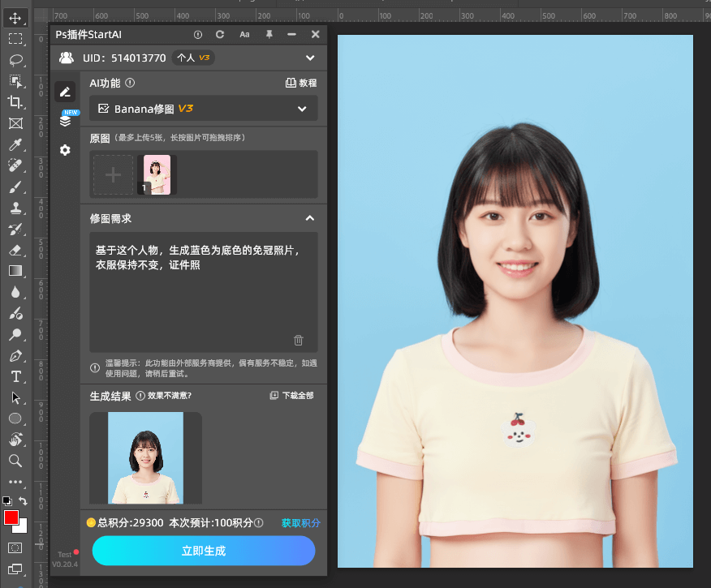Collapse the 修图需求 section

pyautogui.click(x=309, y=218)
